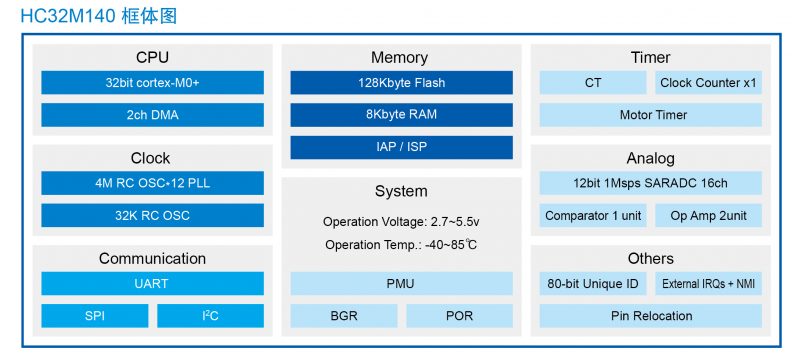Click the POR block
The image size is (800, 360).
point(459,316)
